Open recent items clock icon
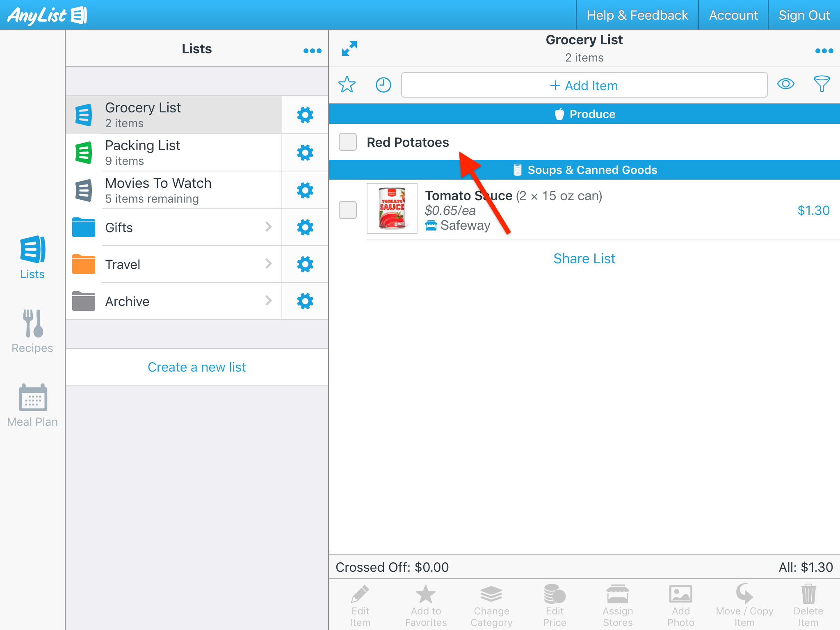The width and height of the screenshot is (840, 630). [383, 85]
